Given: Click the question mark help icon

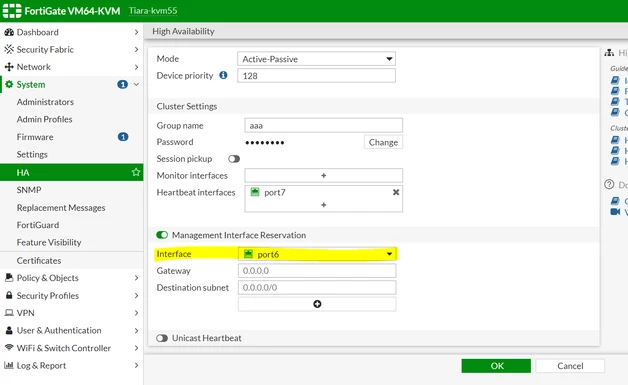Looking at the screenshot, I should (609, 185).
